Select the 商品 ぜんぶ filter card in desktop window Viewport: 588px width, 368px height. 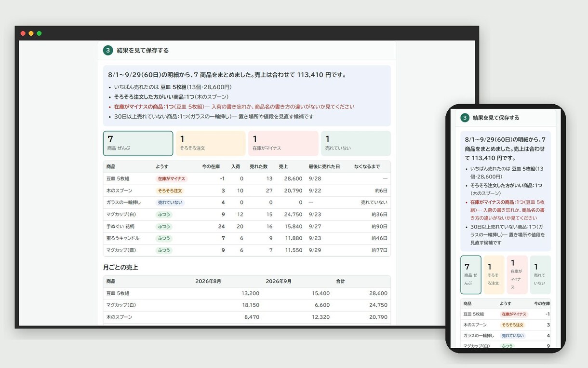(x=138, y=143)
